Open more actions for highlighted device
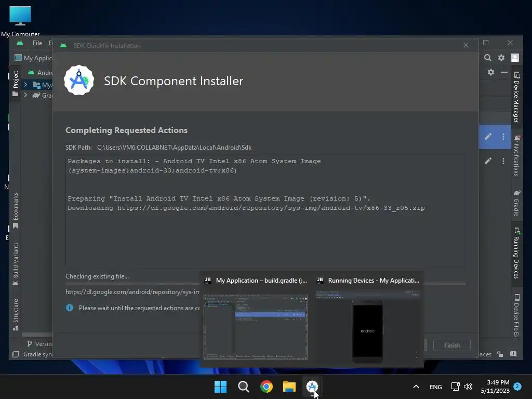The width and height of the screenshot is (532, 399). point(503,137)
